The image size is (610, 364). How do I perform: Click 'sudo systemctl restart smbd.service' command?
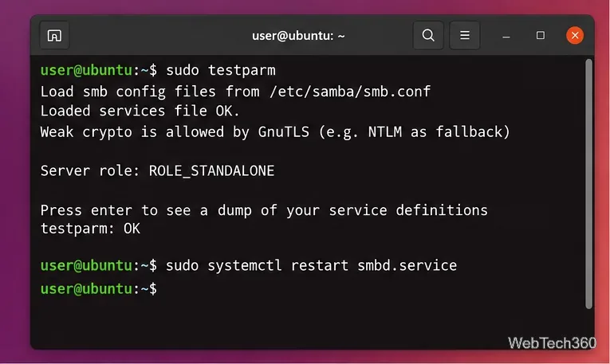(x=311, y=266)
